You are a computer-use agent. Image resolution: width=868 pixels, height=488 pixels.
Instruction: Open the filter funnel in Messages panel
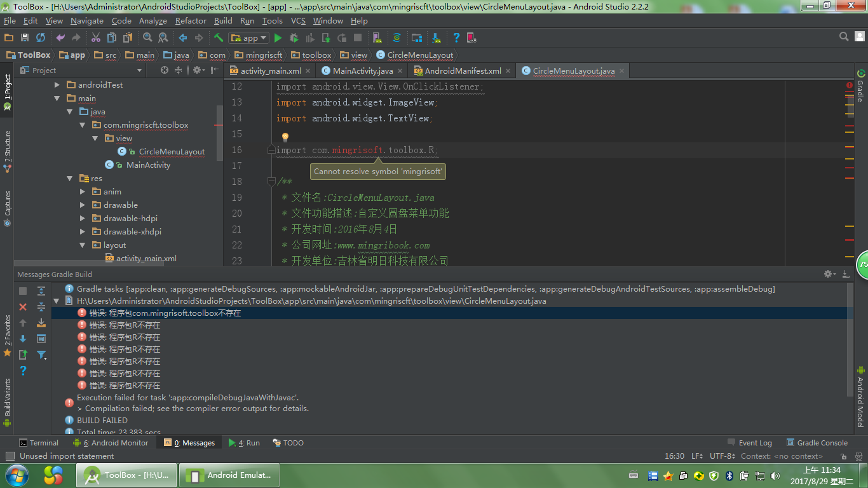coord(41,355)
